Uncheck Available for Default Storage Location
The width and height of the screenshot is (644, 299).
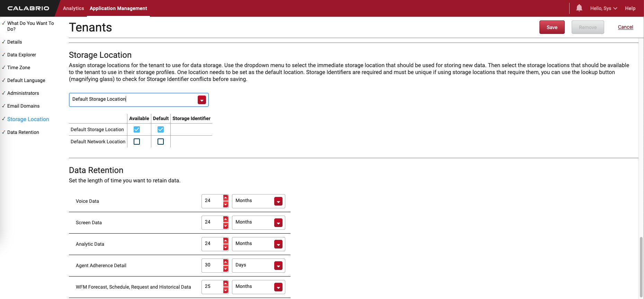(x=137, y=129)
